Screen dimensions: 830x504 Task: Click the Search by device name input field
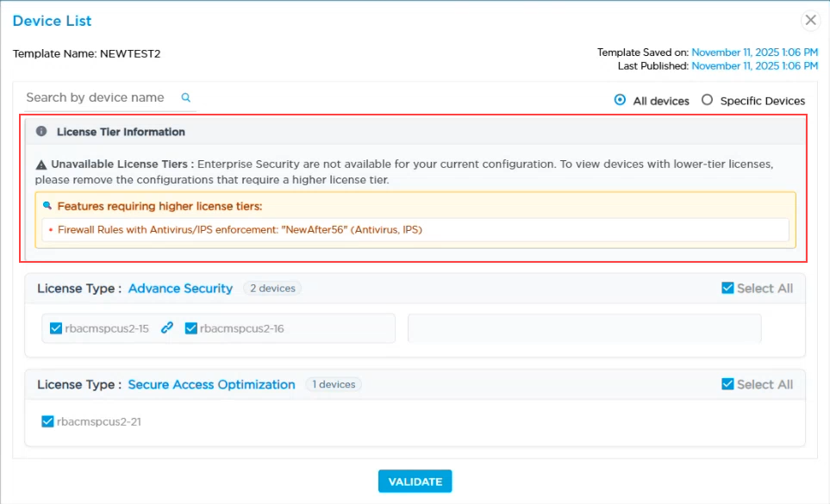(x=95, y=97)
